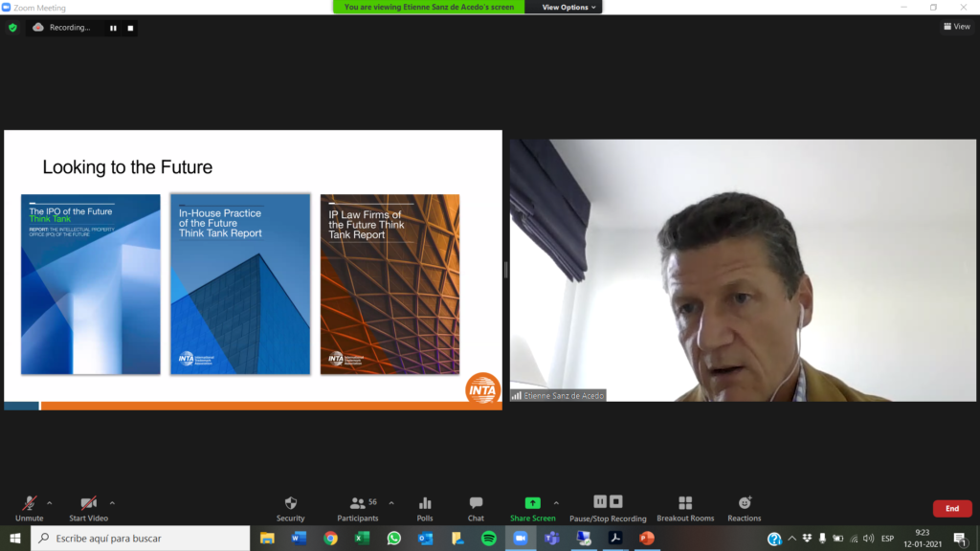This screenshot has width=980, height=551.
Task: Pause the recording in top indicator
Action: pyautogui.click(x=113, y=28)
